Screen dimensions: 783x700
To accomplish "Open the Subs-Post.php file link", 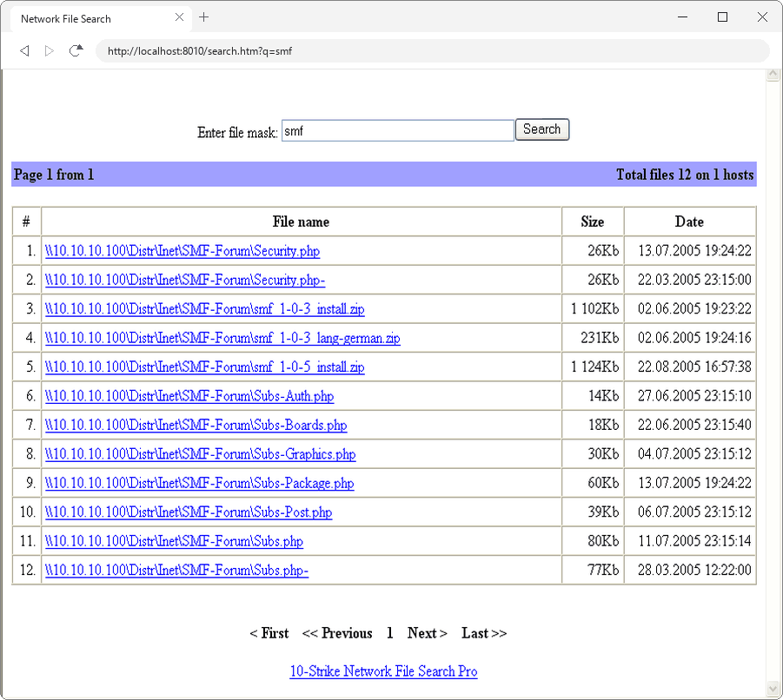I will (x=189, y=512).
